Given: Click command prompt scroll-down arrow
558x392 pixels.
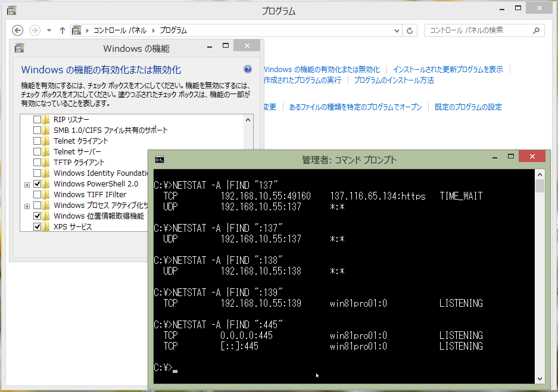Looking at the screenshot, I should pos(540,379).
